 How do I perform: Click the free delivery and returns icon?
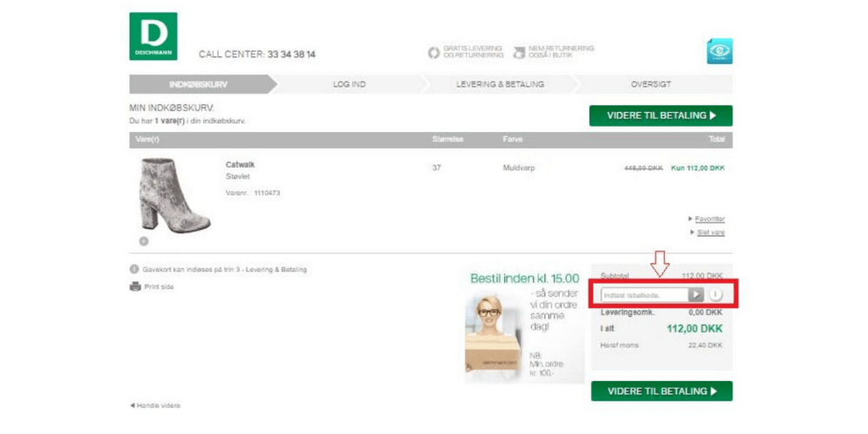point(434,53)
